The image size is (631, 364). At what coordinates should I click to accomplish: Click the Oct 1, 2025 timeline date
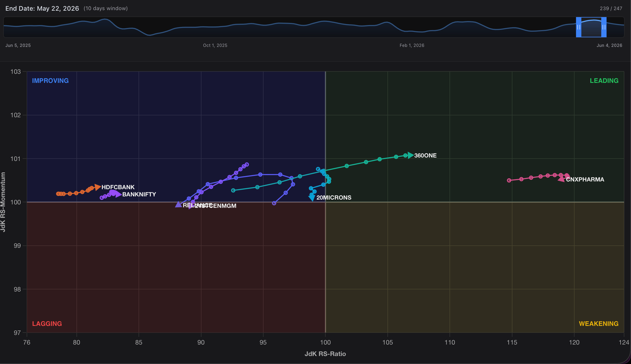(215, 45)
